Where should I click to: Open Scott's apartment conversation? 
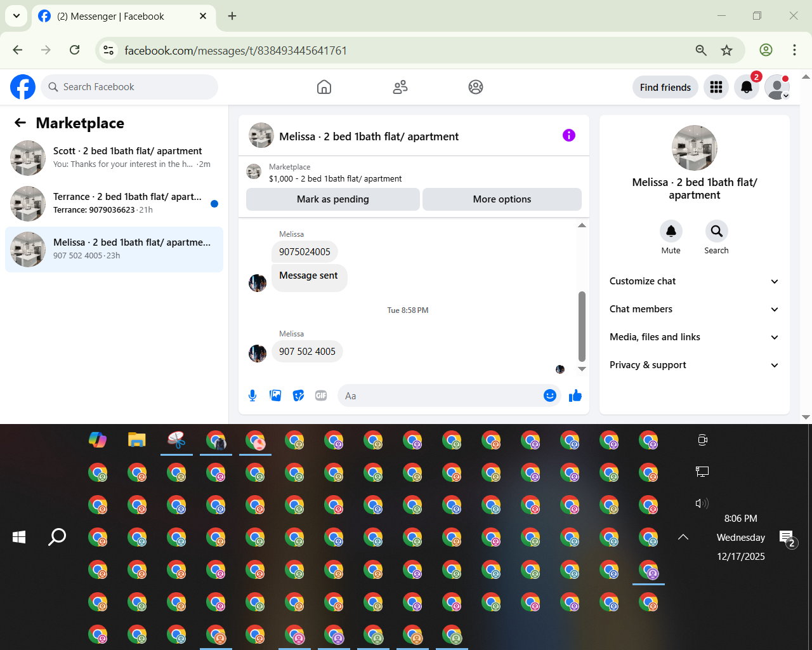114,158
